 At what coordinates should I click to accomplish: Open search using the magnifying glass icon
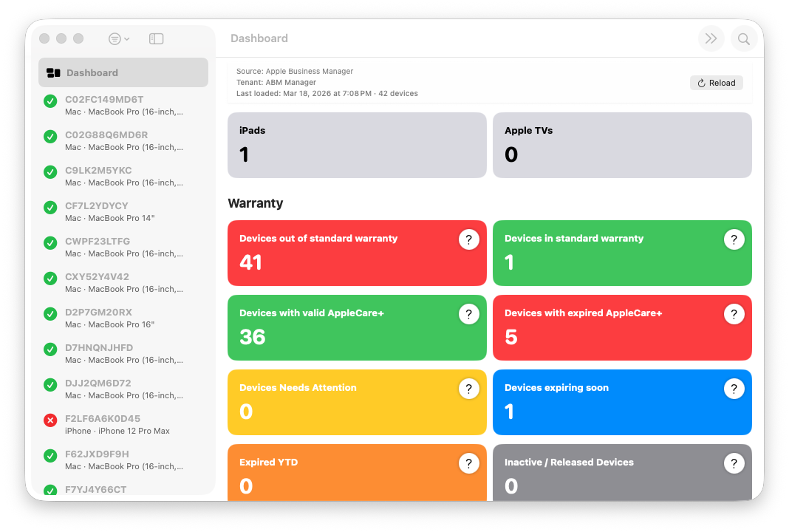(744, 38)
